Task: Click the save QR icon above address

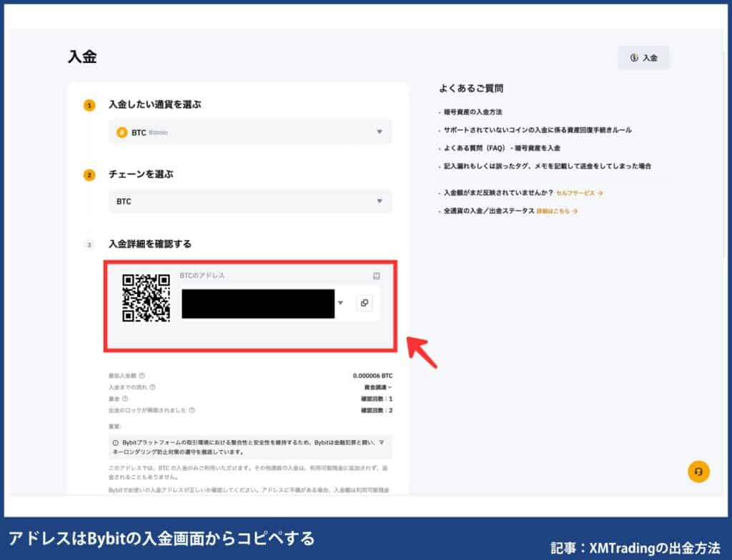Action: tap(376, 276)
